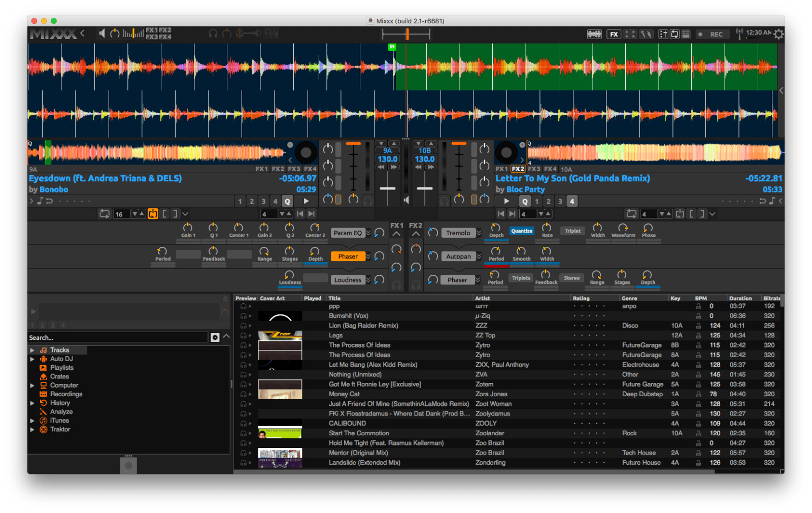This screenshot has width=812, height=513.
Task: Click the REC button to start recording
Action: [x=714, y=34]
